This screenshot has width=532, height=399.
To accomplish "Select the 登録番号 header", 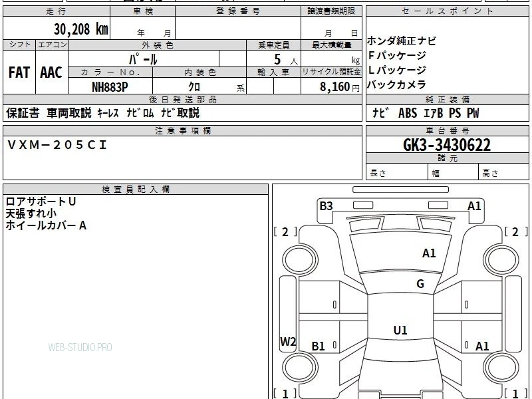I will pyautogui.click(x=238, y=11).
